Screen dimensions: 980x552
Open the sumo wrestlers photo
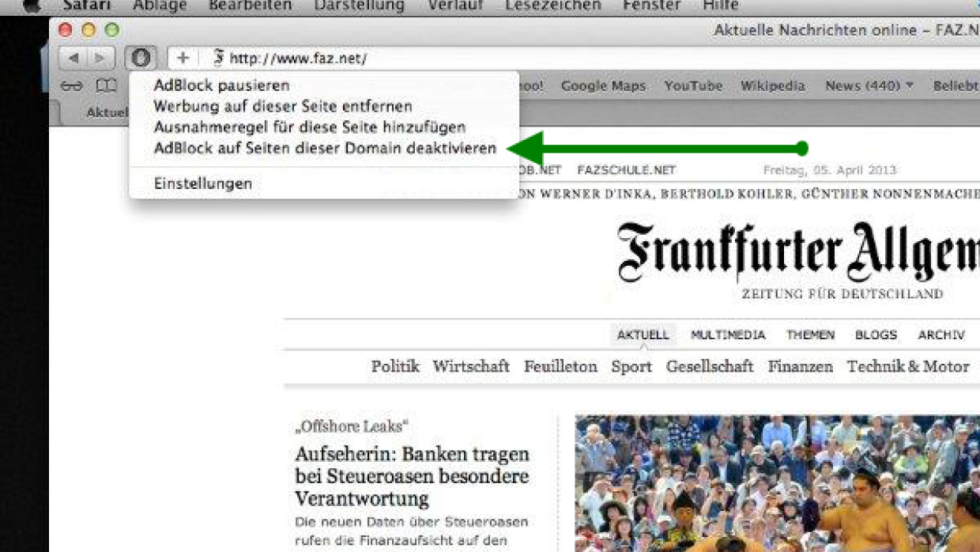pyautogui.click(x=778, y=482)
